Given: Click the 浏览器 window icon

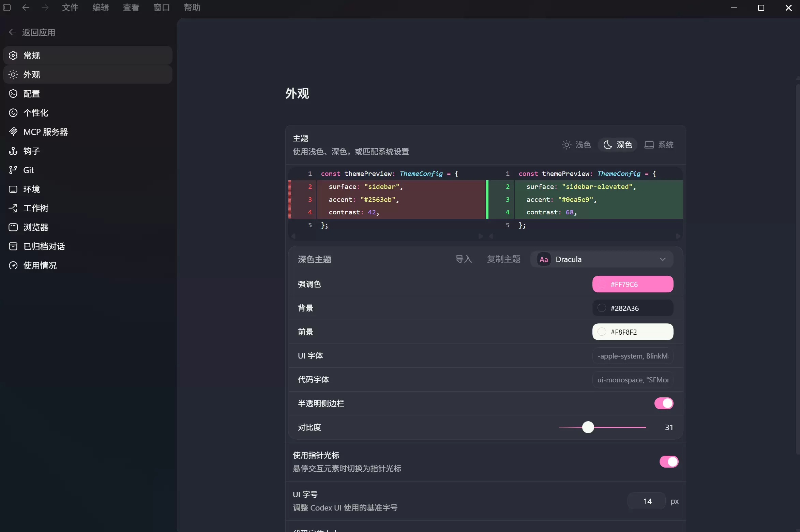Looking at the screenshot, I should pos(13,227).
